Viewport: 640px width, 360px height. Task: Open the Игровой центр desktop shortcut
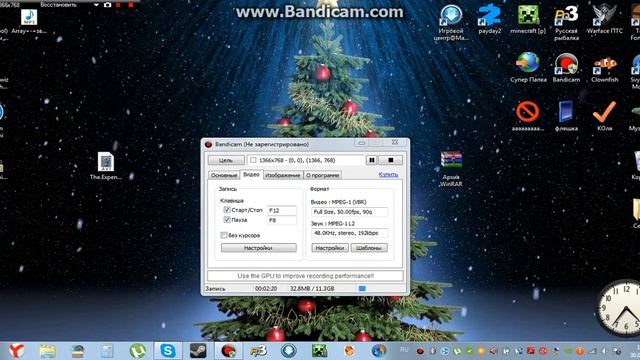pos(451,22)
